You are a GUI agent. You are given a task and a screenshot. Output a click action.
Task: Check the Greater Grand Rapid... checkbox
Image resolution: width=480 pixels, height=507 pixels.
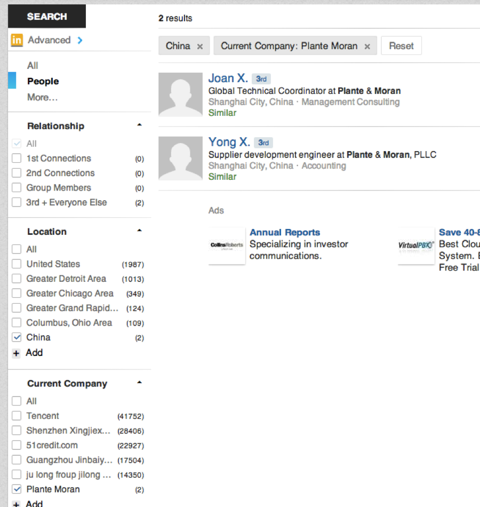16,308
